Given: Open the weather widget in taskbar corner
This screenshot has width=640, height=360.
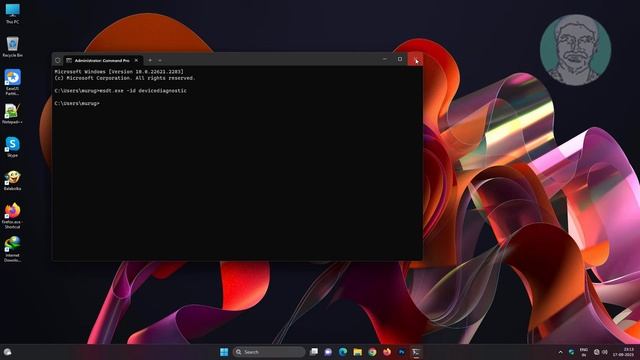Looking at the screenshot, I should (x=7, y=352).
